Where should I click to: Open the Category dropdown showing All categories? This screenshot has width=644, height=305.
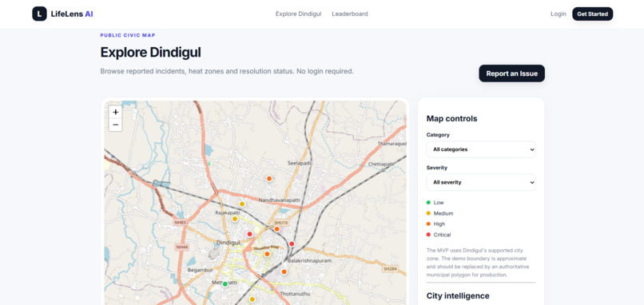tap(481, 149)
